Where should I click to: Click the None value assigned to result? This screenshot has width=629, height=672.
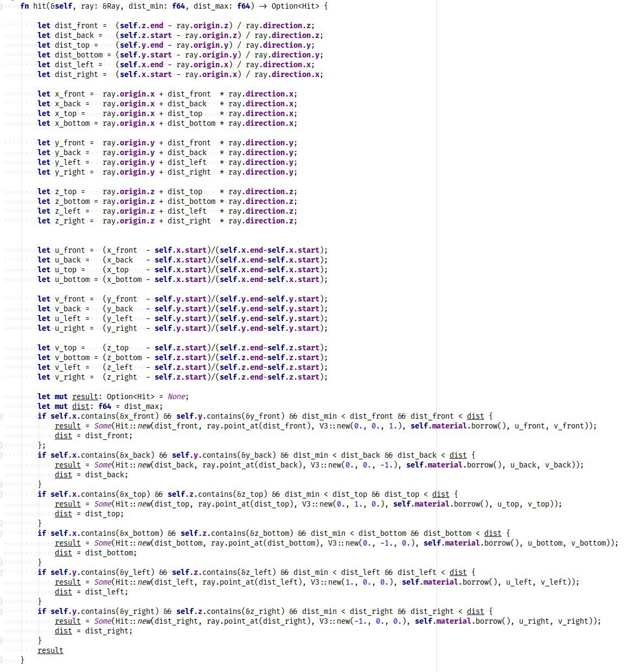pyautogui.click(x=176, y=396)
